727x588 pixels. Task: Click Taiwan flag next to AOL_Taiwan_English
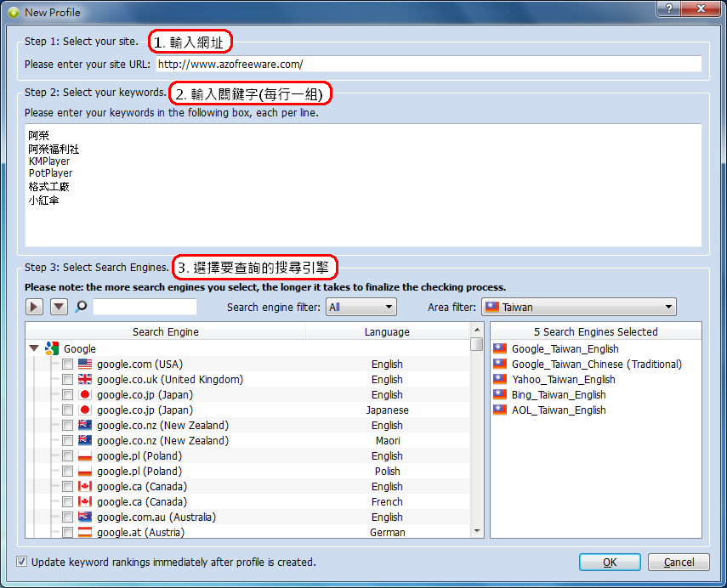coord(500,410)
